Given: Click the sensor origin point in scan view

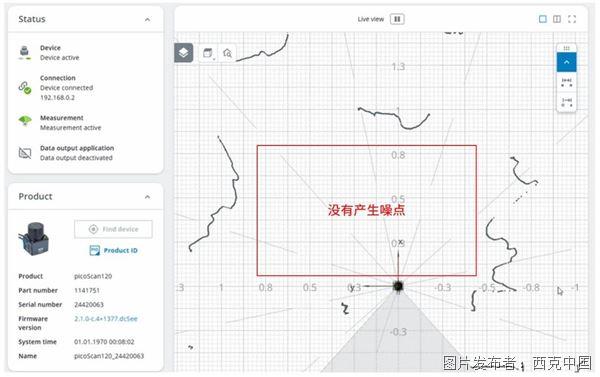Looking at the screenshot, I should (x=398, y=286).
